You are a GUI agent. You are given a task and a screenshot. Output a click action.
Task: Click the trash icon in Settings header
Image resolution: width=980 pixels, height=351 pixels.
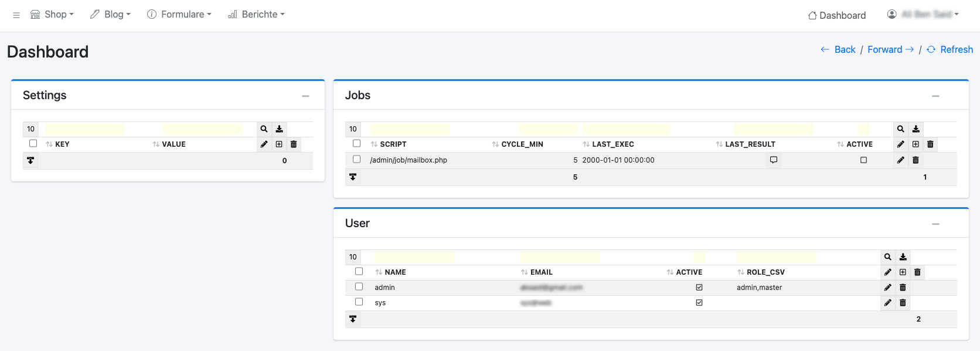pyautogui.click(x=294, y=144)
